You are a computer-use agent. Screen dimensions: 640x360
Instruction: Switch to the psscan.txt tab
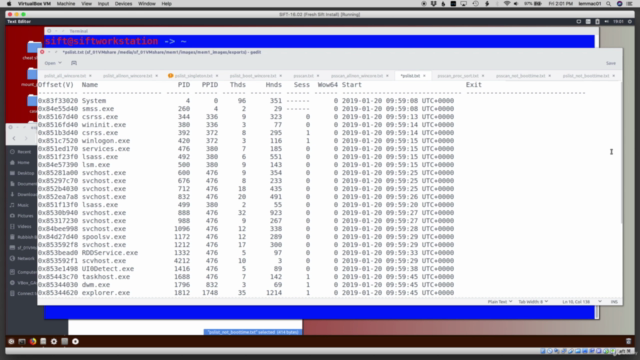tap(303, 76)
